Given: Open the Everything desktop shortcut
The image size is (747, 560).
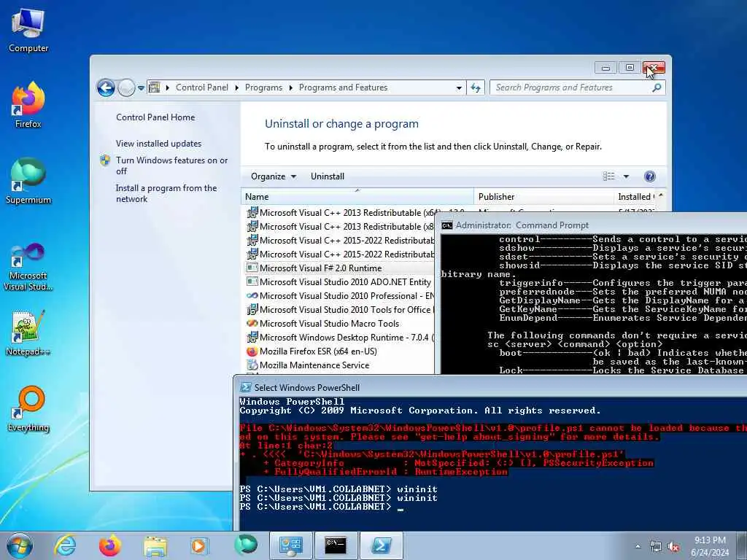Looking at the screenshot, I should tap(28, 408).
